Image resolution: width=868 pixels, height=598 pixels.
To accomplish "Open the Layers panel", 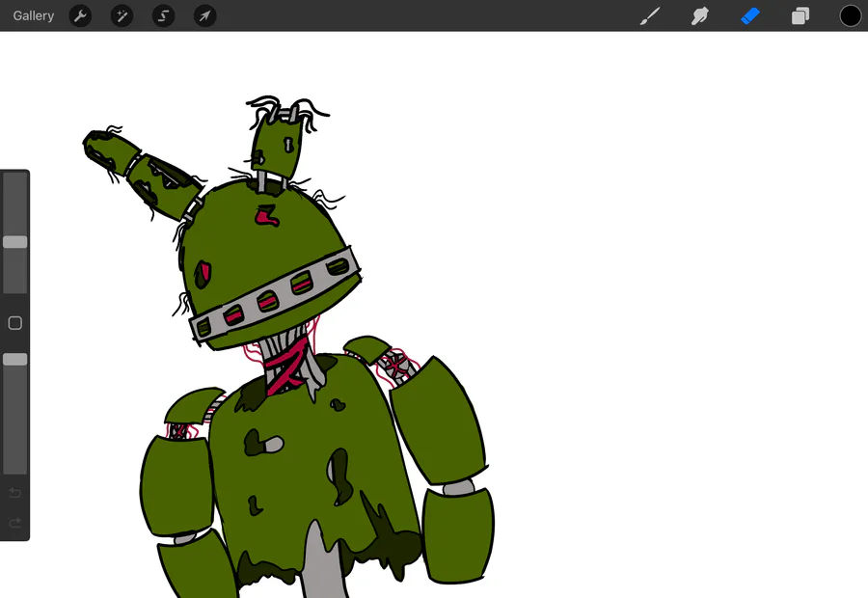I will [x=800, y=16].
